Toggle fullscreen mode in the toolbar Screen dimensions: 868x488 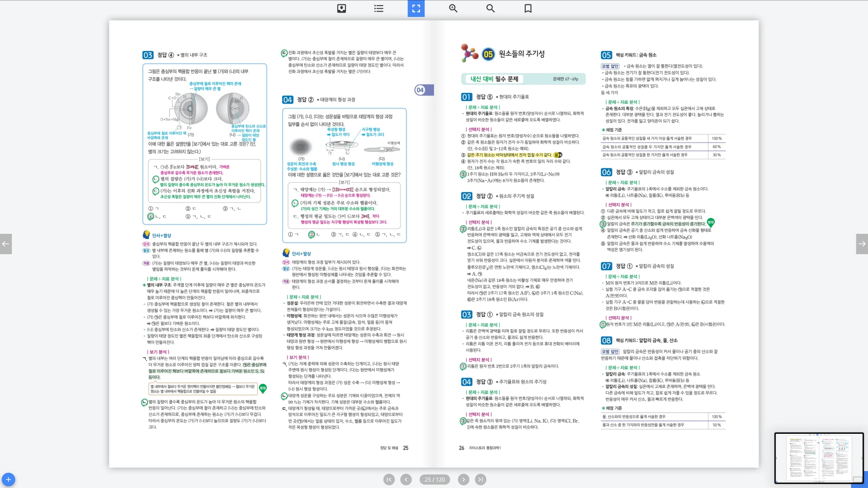[x=416, y=8]
